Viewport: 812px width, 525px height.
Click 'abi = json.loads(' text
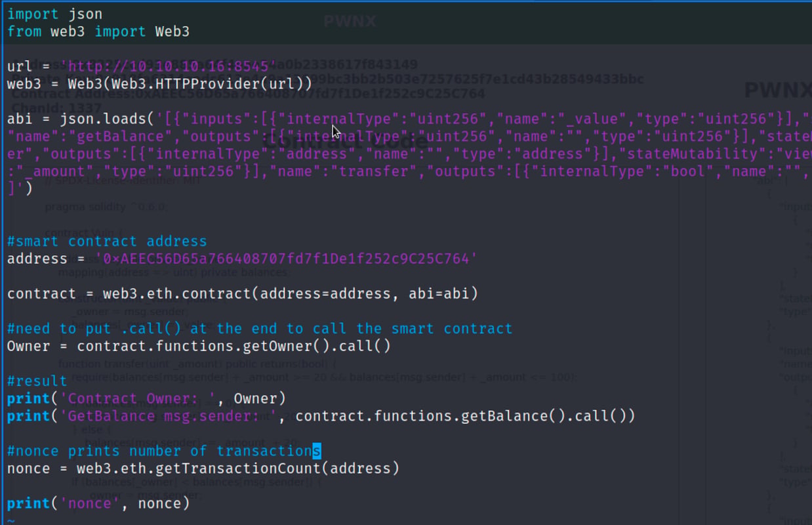click(x=81, y=119)
